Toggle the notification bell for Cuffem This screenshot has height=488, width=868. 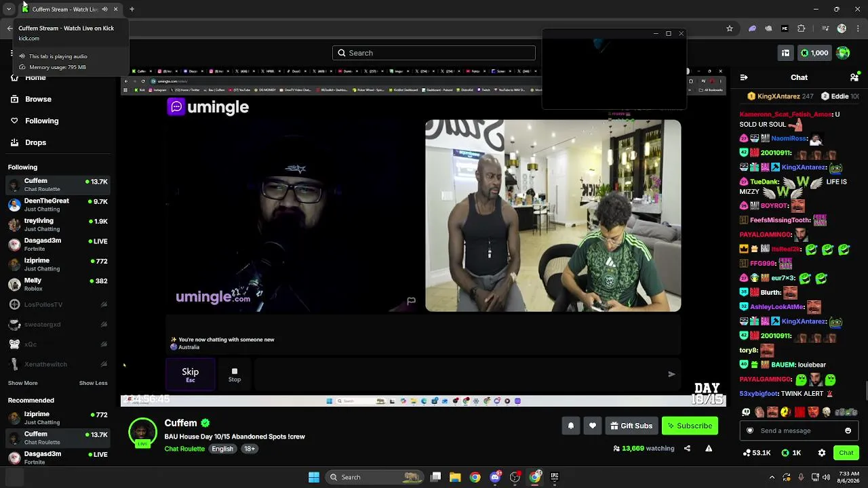570,426
